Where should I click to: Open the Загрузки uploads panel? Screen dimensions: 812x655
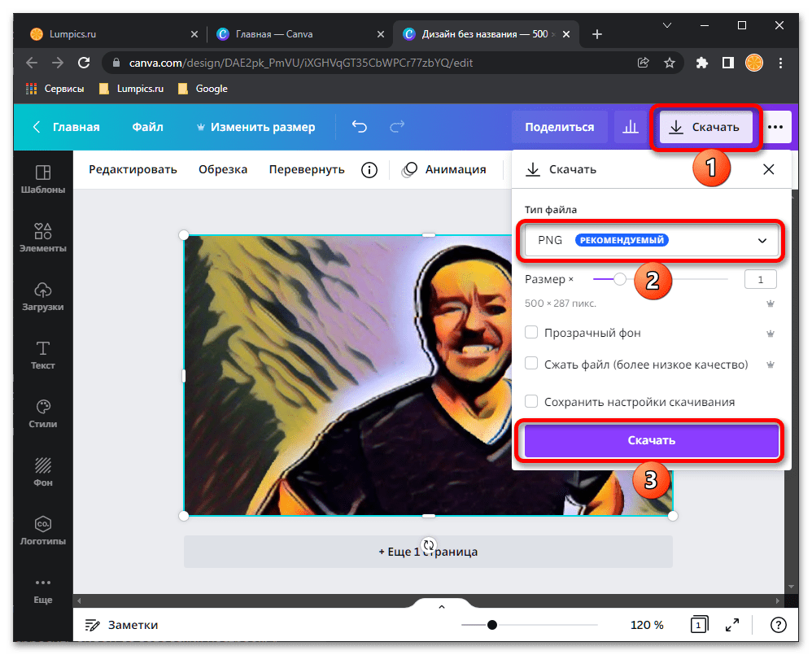43,296
